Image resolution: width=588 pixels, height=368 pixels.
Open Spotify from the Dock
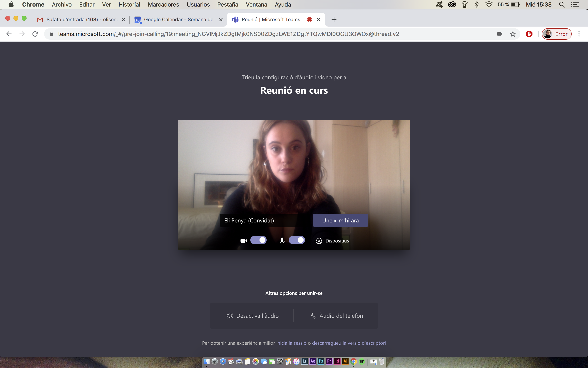362,361
